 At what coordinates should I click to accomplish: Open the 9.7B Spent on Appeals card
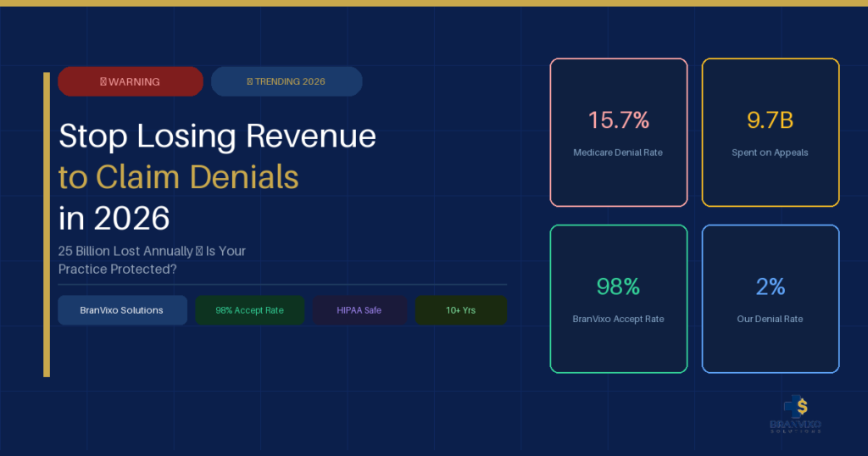(771, 132)
